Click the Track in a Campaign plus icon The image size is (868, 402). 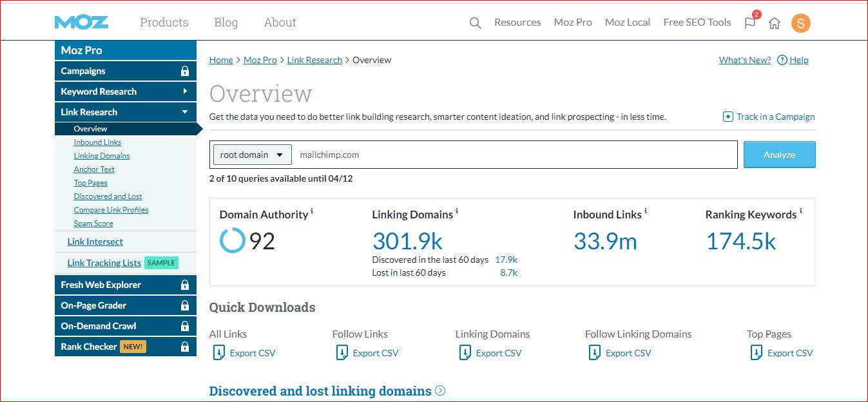[x=728, y=117]
